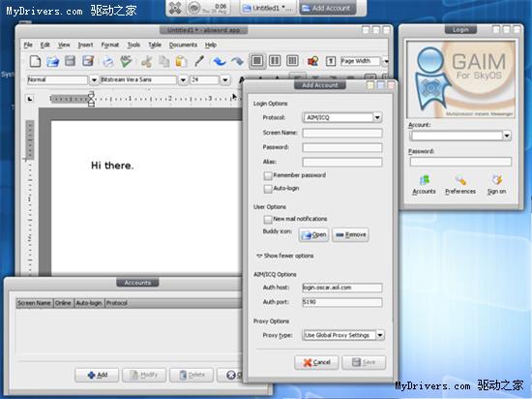The height and width of the screenshot is (399, 532).
Task: Click Cancel in Add Account dialog
Action: click(x=316, y=362)
